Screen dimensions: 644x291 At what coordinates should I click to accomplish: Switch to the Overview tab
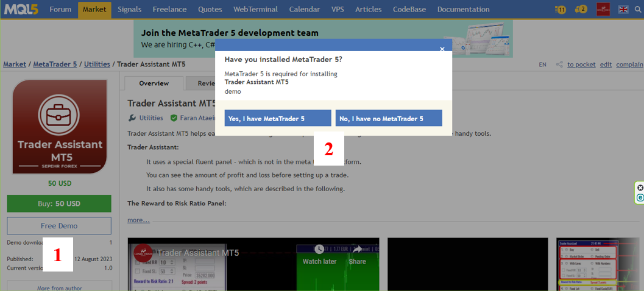(154, 83)
